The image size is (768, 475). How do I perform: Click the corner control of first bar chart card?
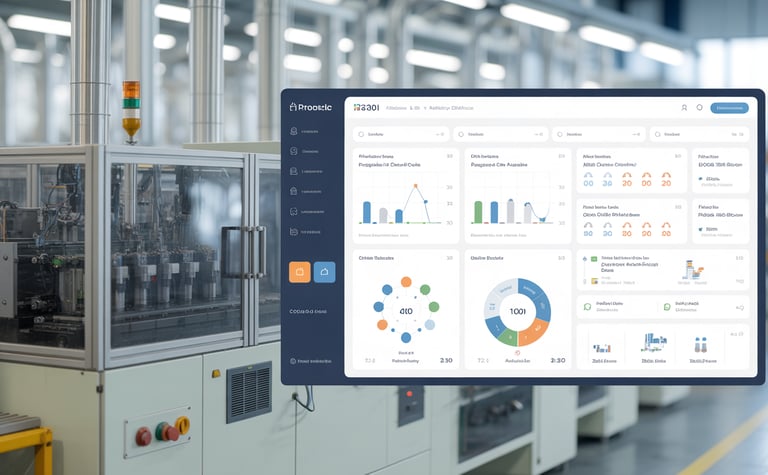[x=450, y=156]
